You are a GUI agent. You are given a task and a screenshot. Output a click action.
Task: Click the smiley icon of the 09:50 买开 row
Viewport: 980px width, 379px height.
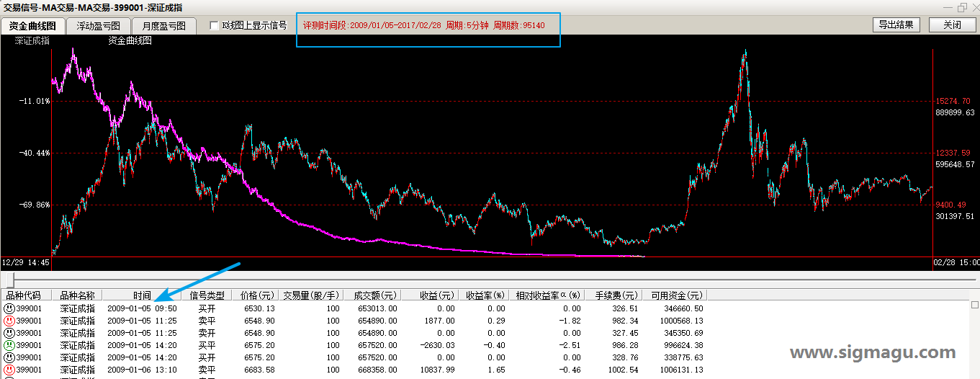pyautogui.click(x=9, y=308)
